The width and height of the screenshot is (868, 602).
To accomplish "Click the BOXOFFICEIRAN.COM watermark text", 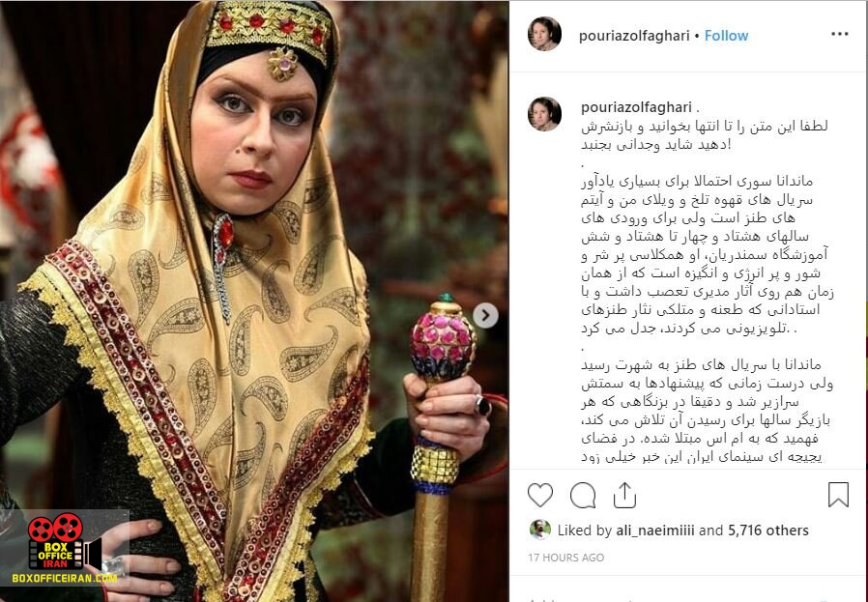I will click(x=64, y=578).
